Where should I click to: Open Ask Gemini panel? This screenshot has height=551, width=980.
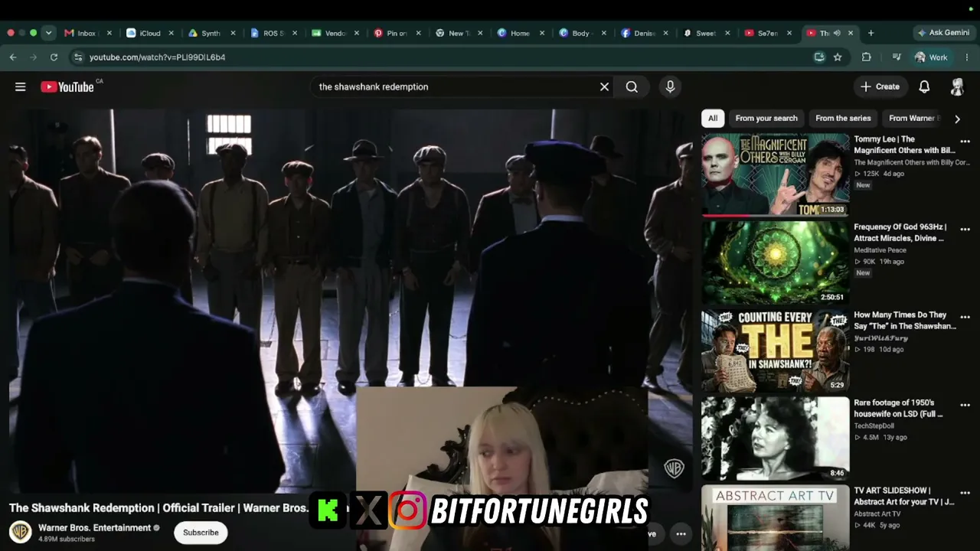click(943, 33)
